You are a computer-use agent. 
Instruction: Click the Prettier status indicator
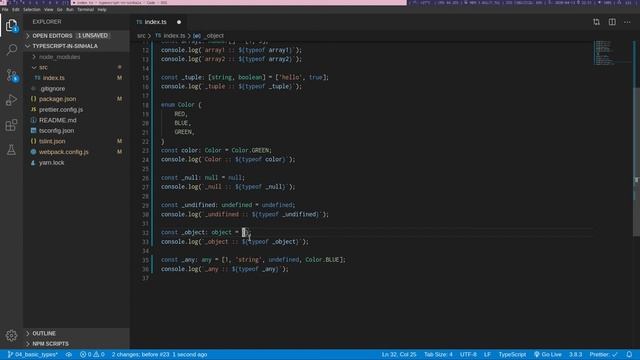(603, 354)
